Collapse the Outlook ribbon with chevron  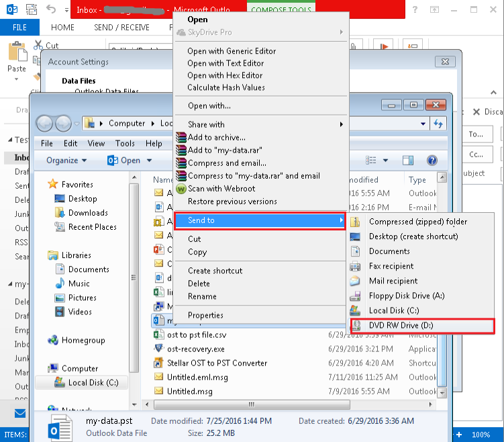[493, 93]
